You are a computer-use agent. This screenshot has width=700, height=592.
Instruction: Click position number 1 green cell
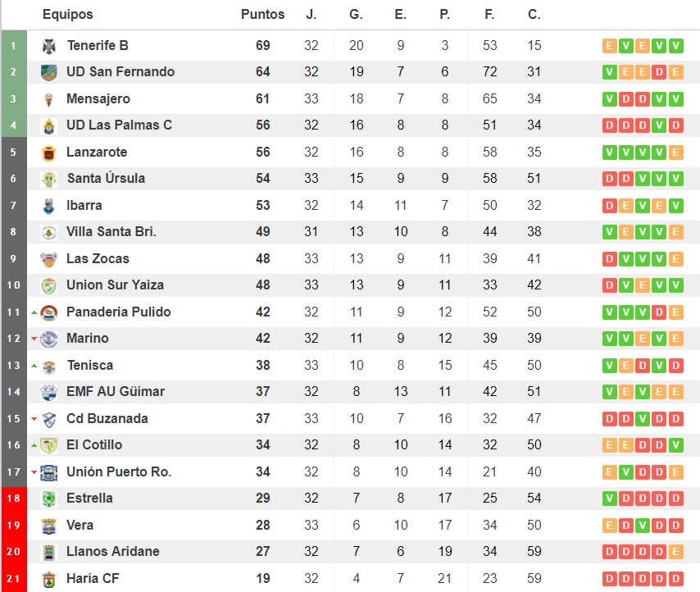13,46
